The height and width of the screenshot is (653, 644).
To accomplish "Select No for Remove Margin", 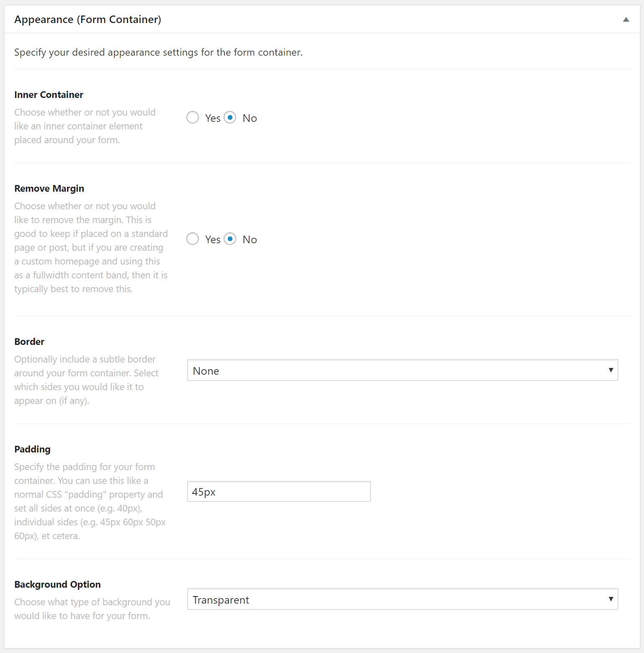I will [230, 239].
